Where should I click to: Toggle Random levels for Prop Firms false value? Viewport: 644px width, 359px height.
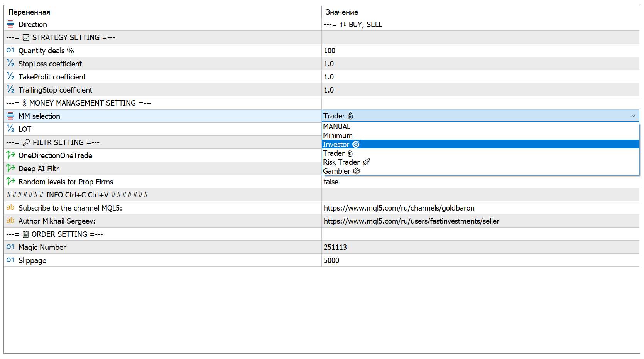331,182
